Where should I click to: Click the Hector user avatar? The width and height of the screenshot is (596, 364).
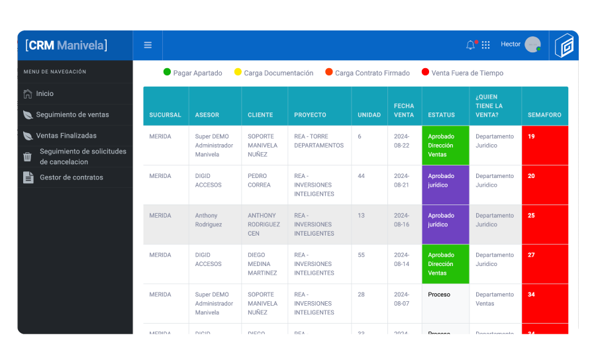pyautogui.click(x=532, y=45)
